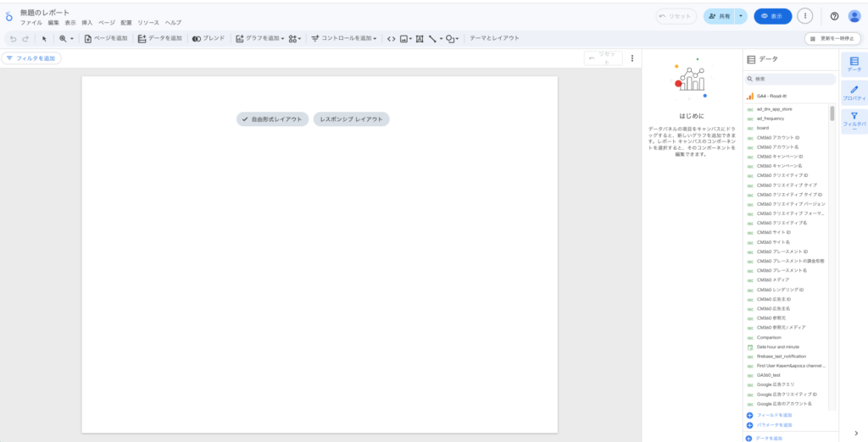Click the Looker Studio logo

9,16
